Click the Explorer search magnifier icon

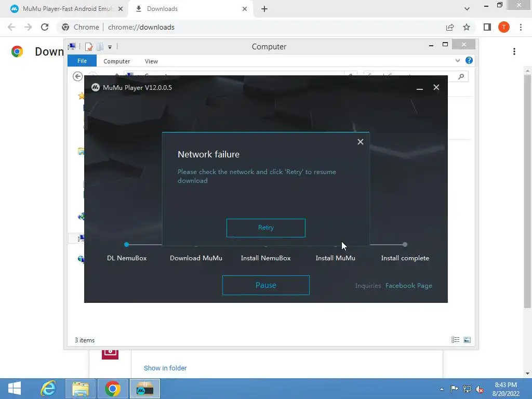pyautogui.click(x=461, y=77)
